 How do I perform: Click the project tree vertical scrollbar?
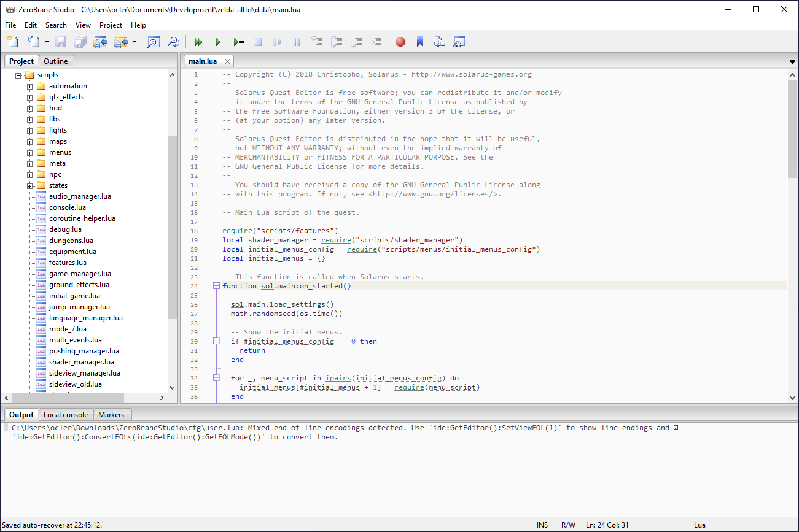point(172,227)
